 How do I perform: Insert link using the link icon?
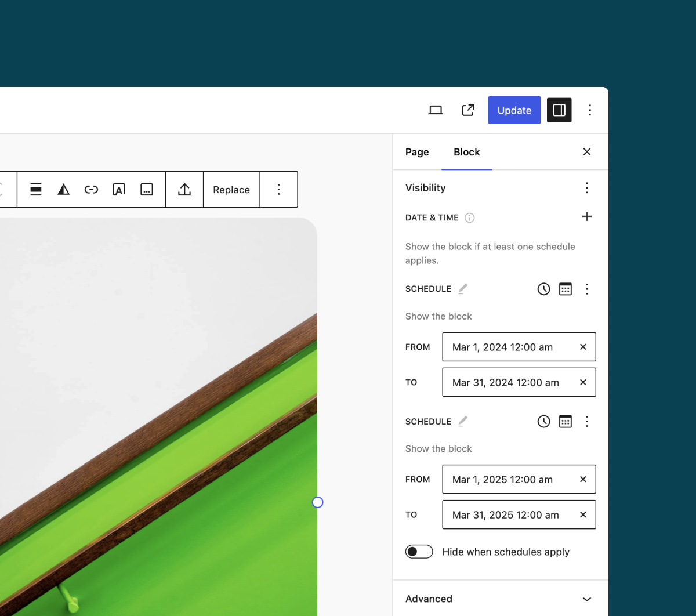[x=91, y=190]
